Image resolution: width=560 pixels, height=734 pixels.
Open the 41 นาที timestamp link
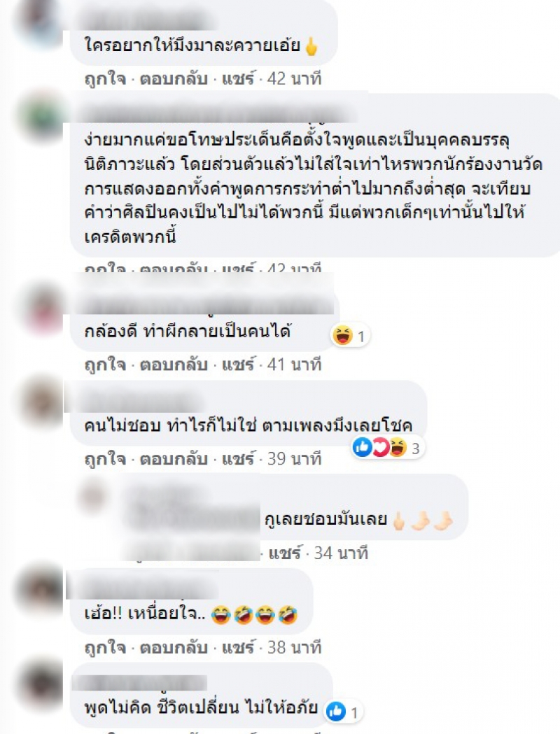[295, 365]
